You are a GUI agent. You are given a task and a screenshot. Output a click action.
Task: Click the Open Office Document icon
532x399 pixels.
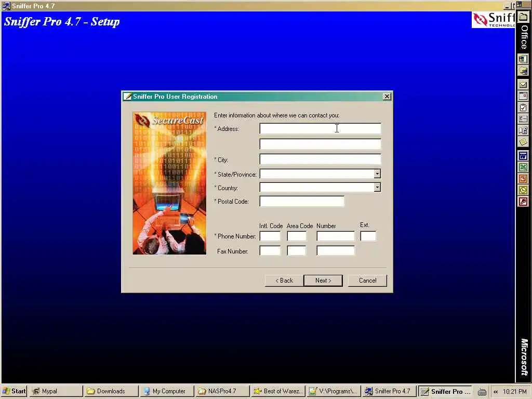tap(523, 71)
